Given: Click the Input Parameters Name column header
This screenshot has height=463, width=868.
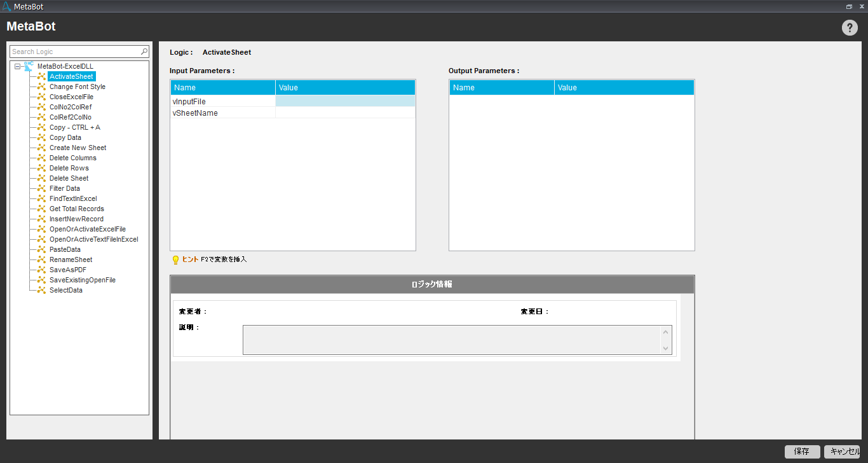Looking at the screenshot, I should (223, 88).
